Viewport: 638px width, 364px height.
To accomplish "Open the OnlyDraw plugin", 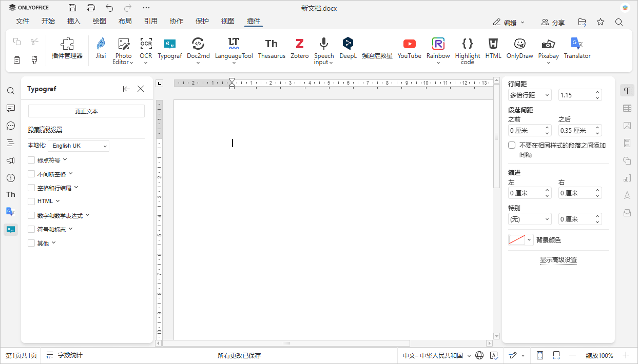I will coord(519,48).
